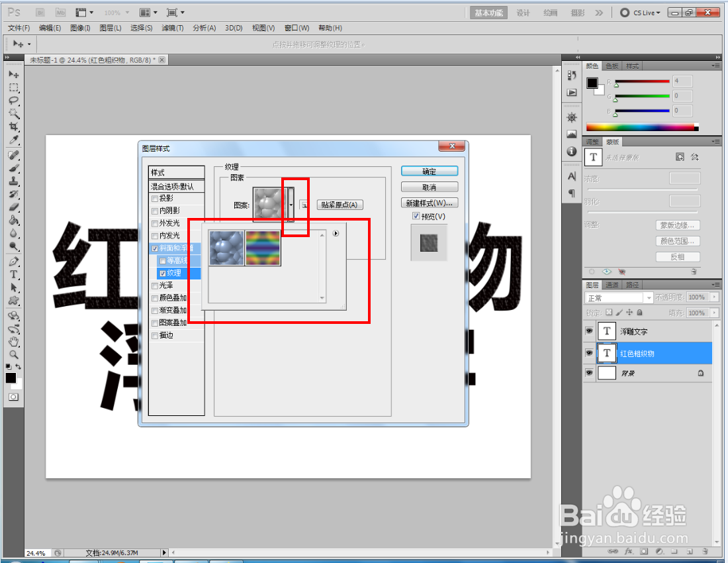This screenshot has width=728, height=563.
Task: Click the 贴紧原点(A) button
Action: [340, 205]
